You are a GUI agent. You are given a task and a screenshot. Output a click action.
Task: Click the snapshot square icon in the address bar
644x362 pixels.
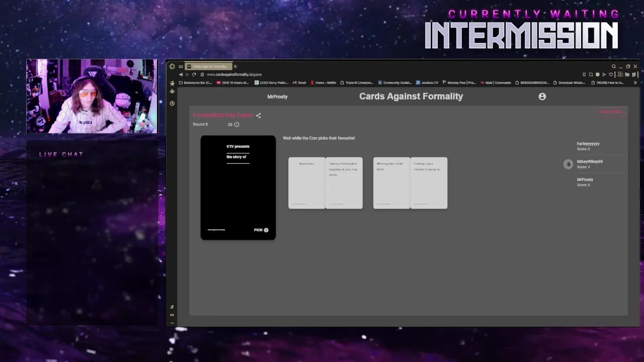tap(591, 74)
